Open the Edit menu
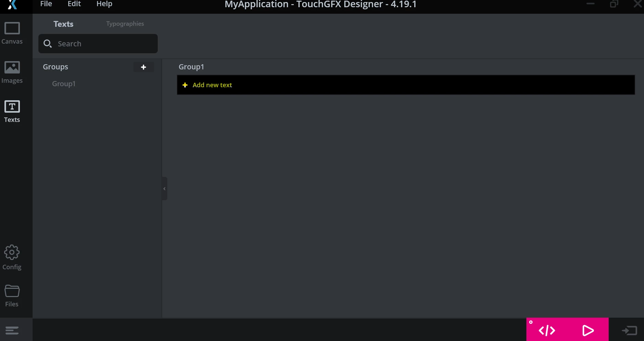The height and width of the screenshot is (341, 644). [x=74, y=4]
